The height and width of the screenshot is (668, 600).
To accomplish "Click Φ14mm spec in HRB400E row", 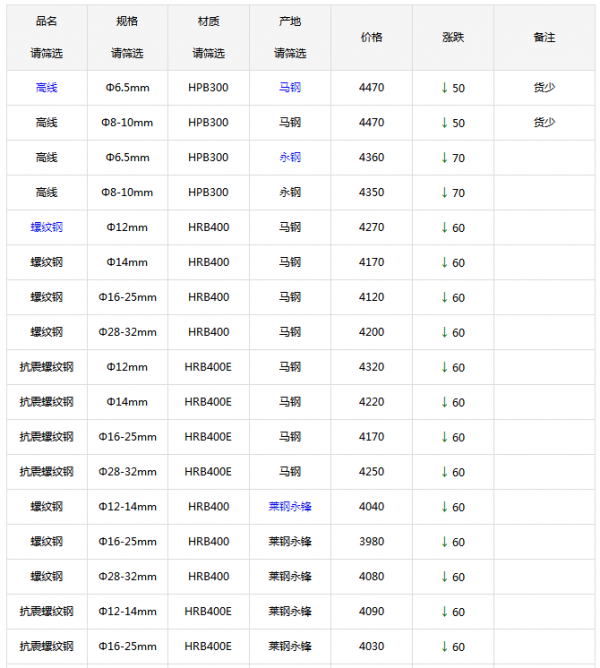I will [x=127, y=402].
